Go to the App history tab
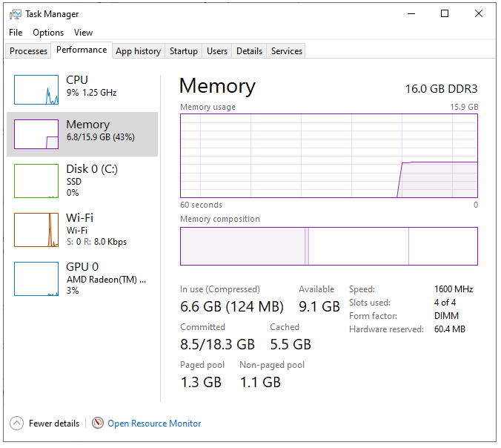 pos(138,51)
